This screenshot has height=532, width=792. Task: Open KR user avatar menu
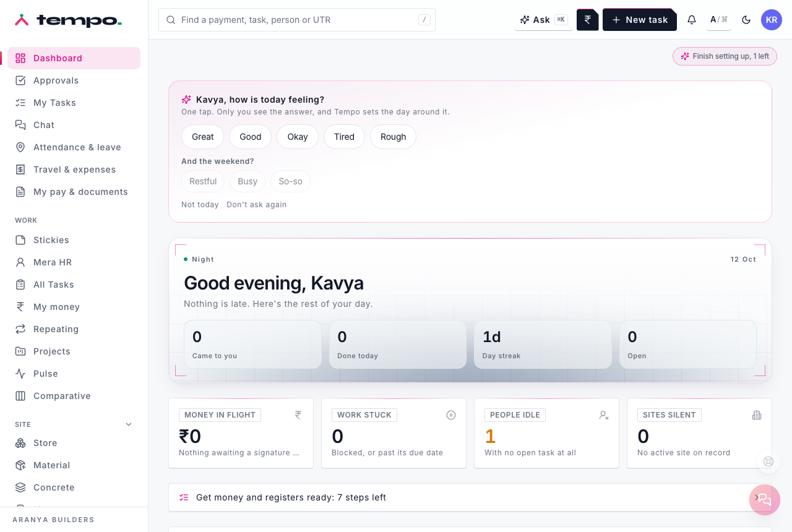(772, 20)
